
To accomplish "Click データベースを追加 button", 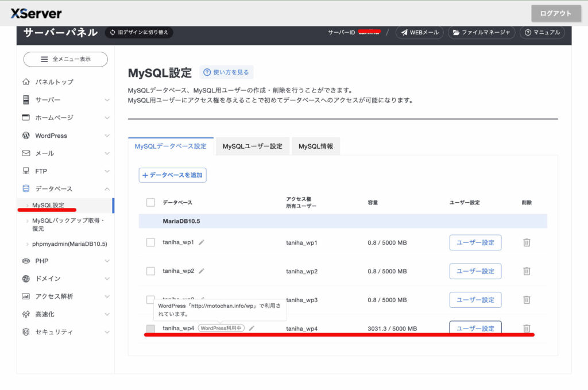I will 172,175.
